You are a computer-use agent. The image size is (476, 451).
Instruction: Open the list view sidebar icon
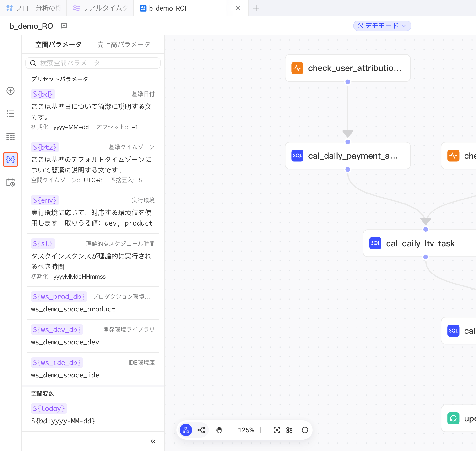coord(10,114)
